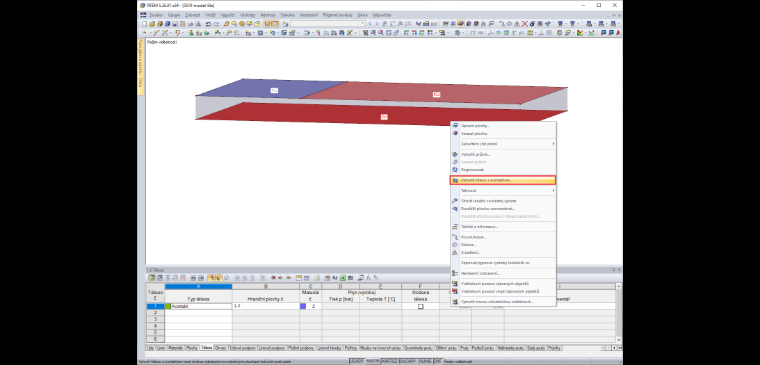
Task: Click icon beside Upravit plochy menu entry
Action: (455, 126)
